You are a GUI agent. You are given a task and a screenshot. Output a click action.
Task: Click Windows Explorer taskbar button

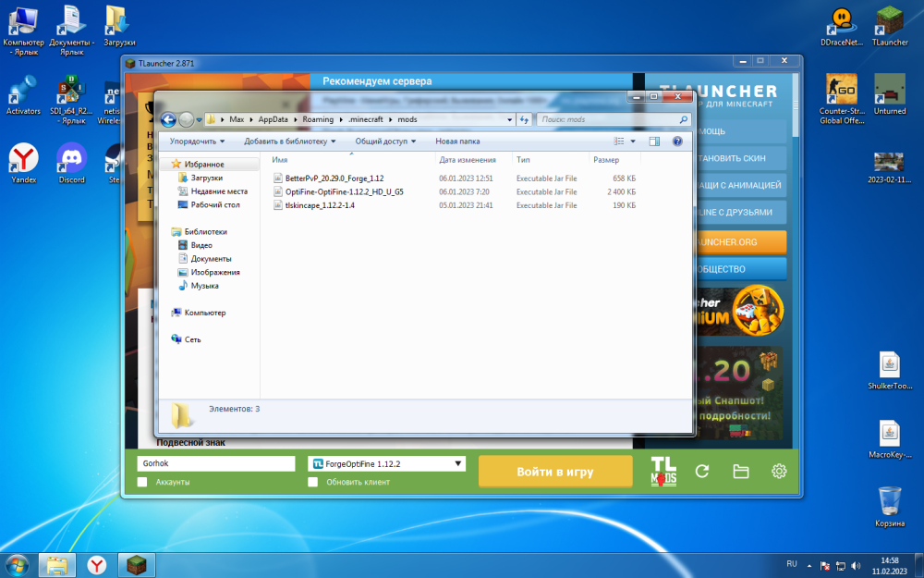56,565
